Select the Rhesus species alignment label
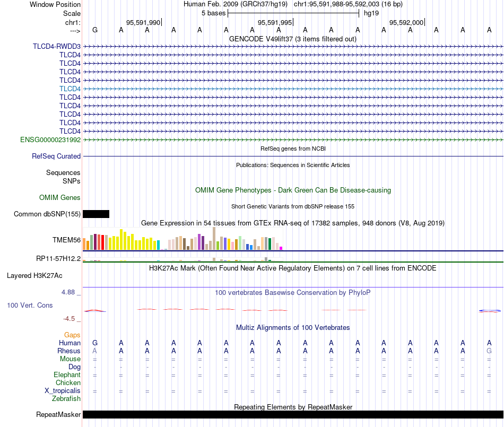This screenshot has height=427, width=504. [x=69, y=351]
